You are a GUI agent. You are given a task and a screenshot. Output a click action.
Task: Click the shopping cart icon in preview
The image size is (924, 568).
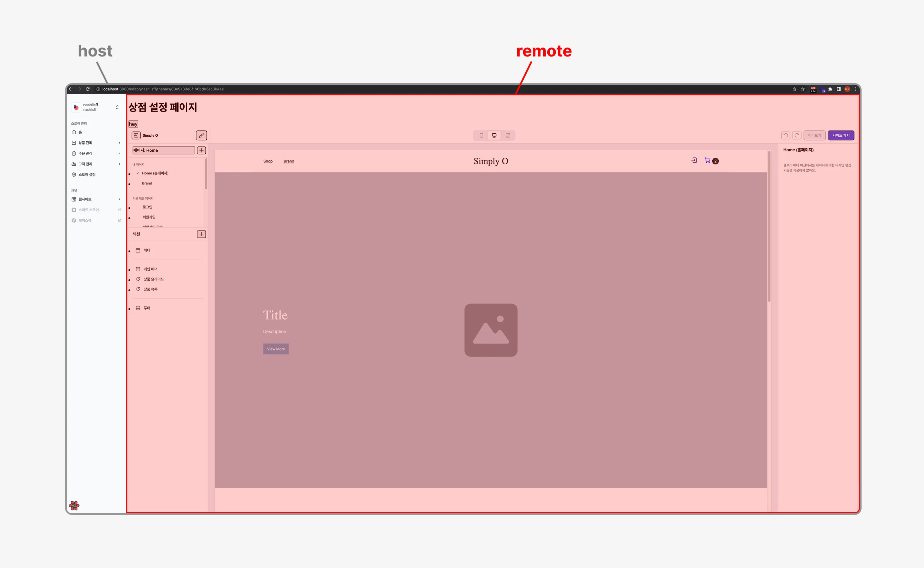(707, 160)
